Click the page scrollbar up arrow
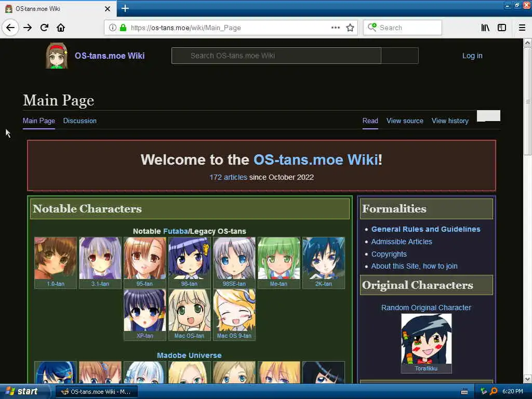Screen dimensions: 532x399 (528, 43)
